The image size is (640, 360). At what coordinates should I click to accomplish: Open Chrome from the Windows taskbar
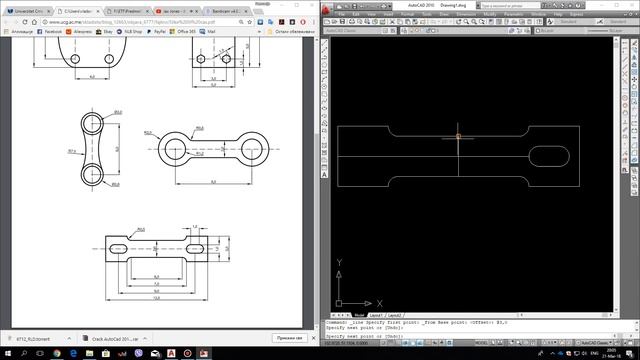tap(57, 353)
